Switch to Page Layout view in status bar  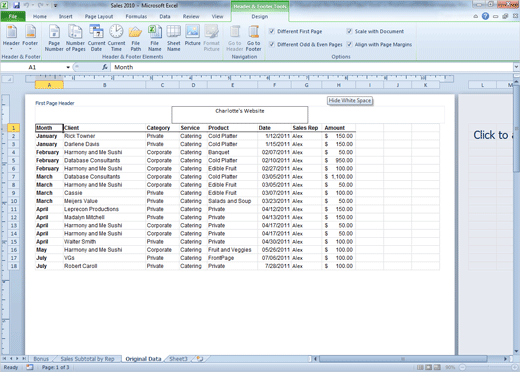point(428,367)
